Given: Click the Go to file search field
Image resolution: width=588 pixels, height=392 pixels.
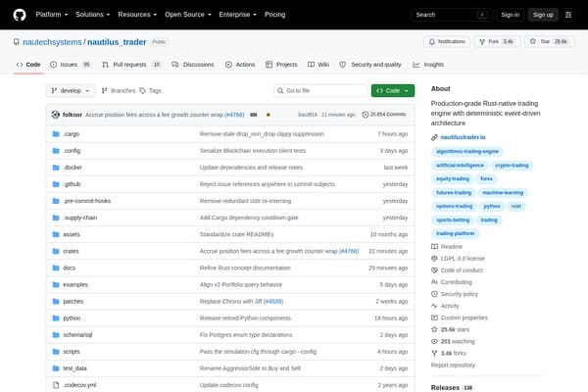Looking at the screenshot, I should 320,91.
